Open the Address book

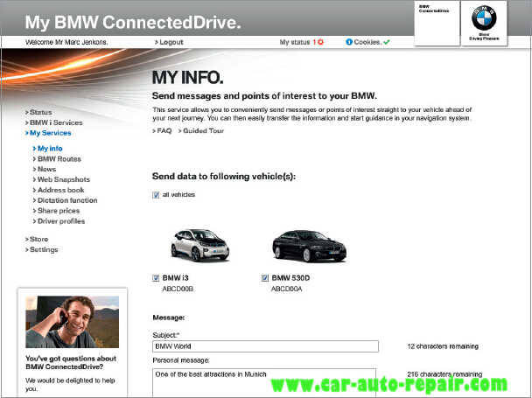pyautogui.click(x=59, y=190)
